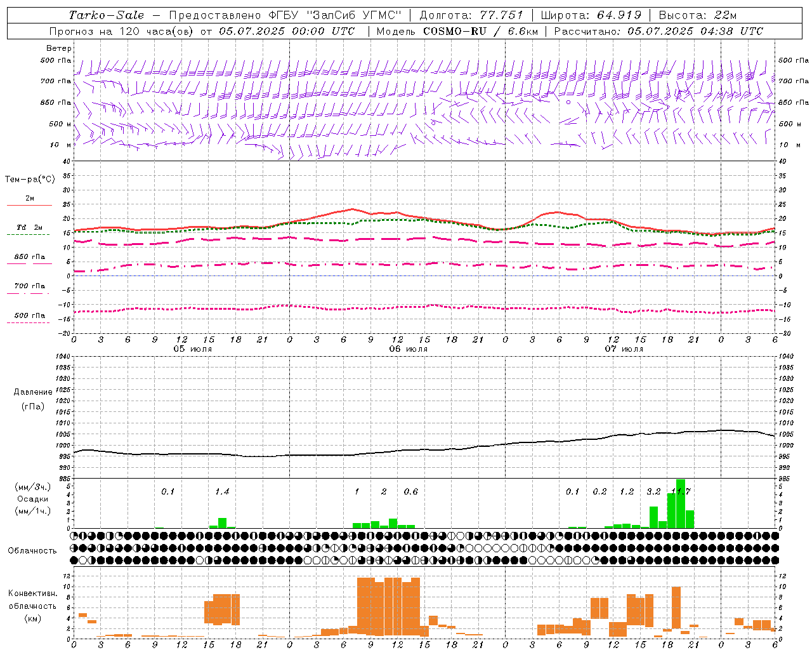The height and width of the screenshot is (650, 812).
Task: Click the Высота: 22м value
Action: [698, 15]
